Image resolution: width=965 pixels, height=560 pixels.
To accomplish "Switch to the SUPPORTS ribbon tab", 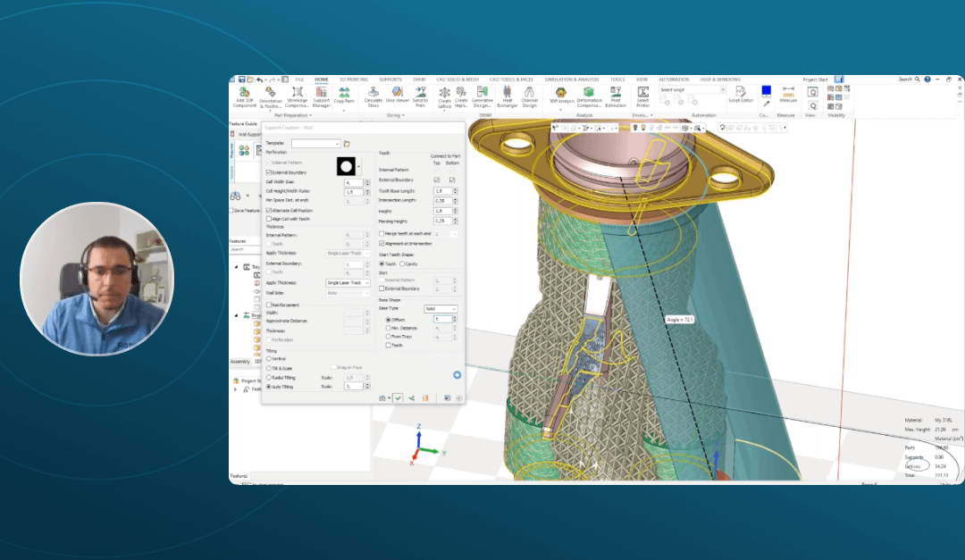I will click(390, 79).
